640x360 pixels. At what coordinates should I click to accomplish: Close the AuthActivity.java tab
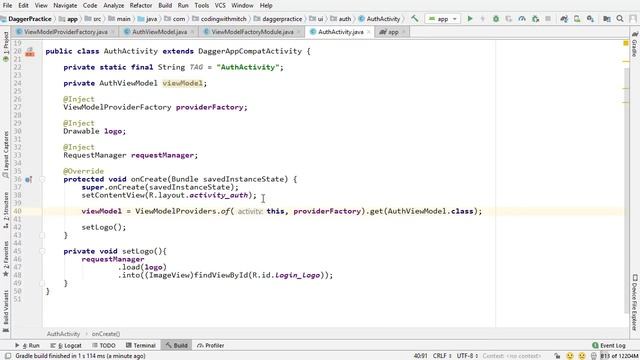coord(369,32)
